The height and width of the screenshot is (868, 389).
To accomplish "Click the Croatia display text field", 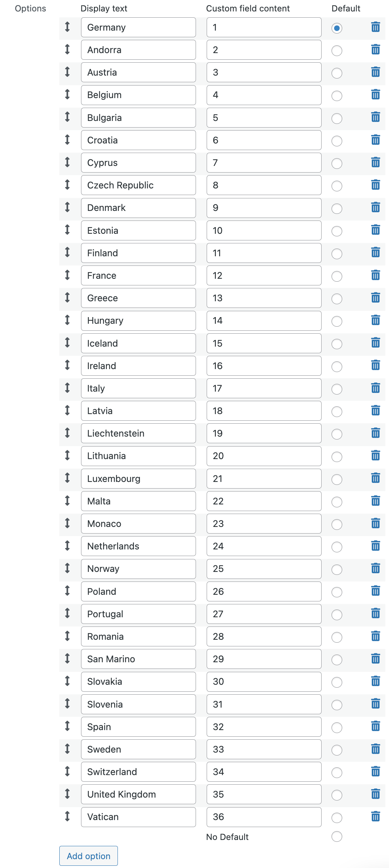I will [139, 140].
